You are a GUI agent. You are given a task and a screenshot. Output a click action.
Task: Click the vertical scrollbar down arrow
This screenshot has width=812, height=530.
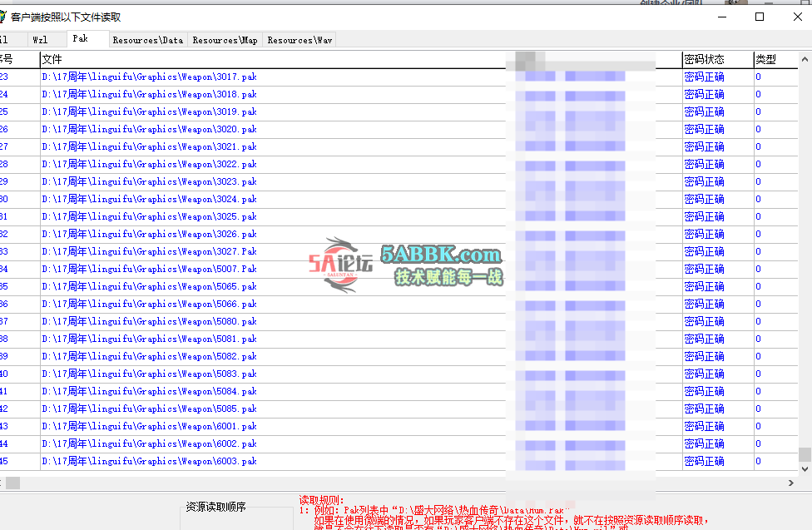805,469
